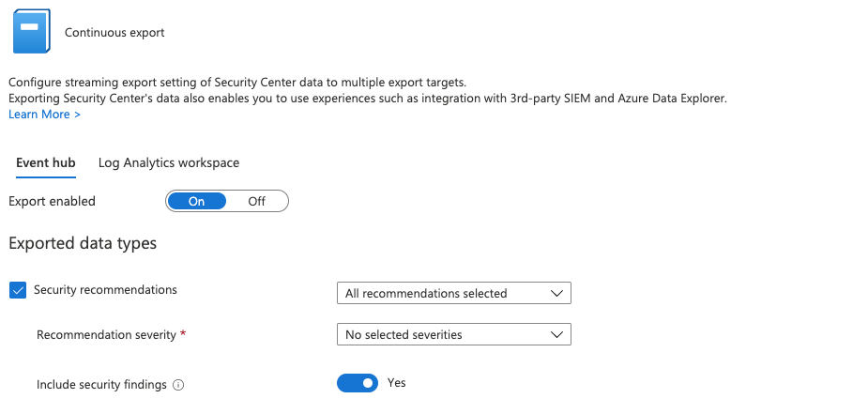
Task: Follow the Learn More link
Action: coord(44,115)
